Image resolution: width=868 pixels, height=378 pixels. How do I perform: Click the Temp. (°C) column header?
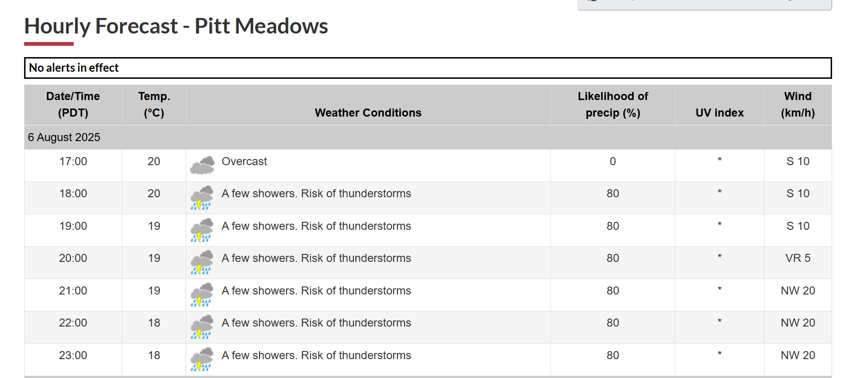pyautogui.click(x=154, y=105)
